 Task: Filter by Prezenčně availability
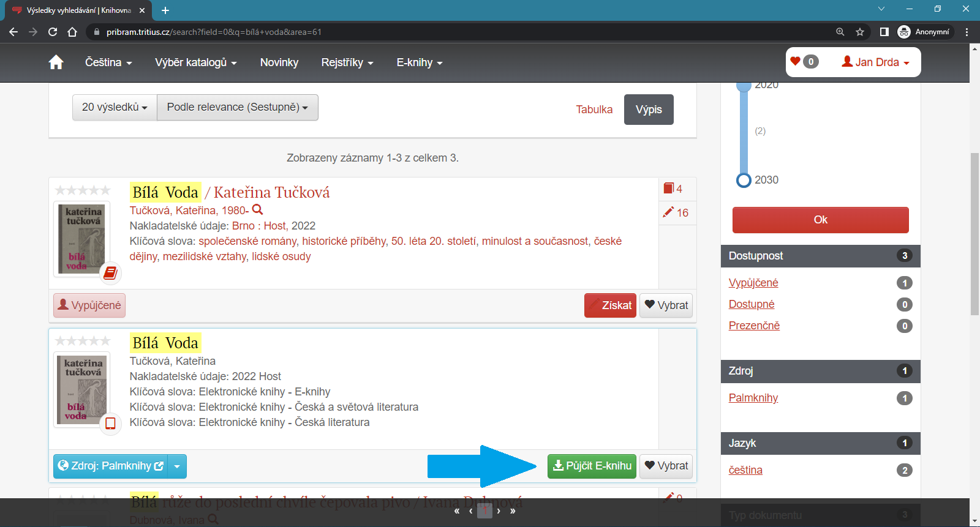tap(754, 326)
